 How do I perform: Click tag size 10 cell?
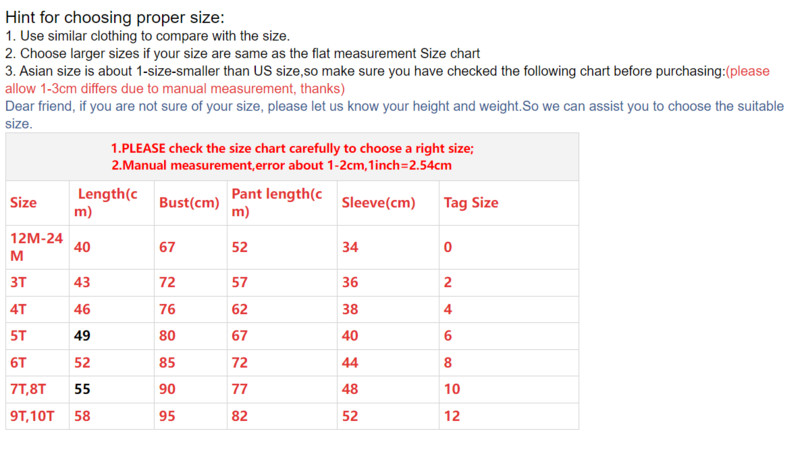click(x=452, y=389)
